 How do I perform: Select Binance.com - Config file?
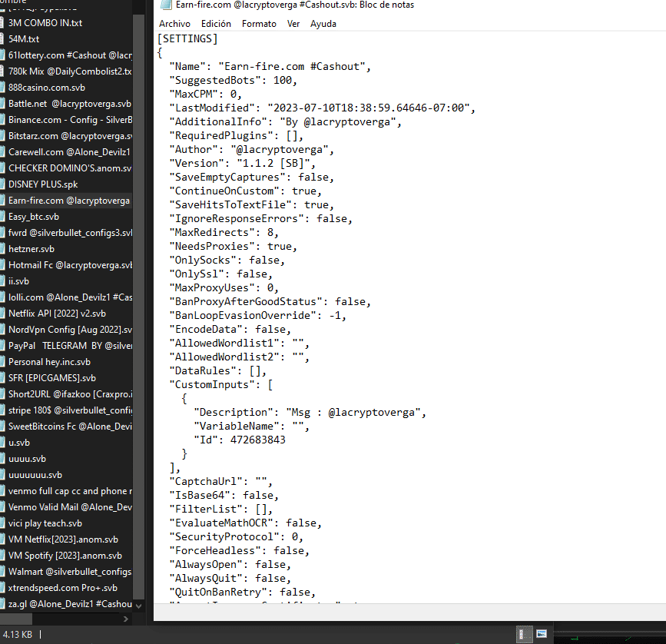(x=66, y=120)
